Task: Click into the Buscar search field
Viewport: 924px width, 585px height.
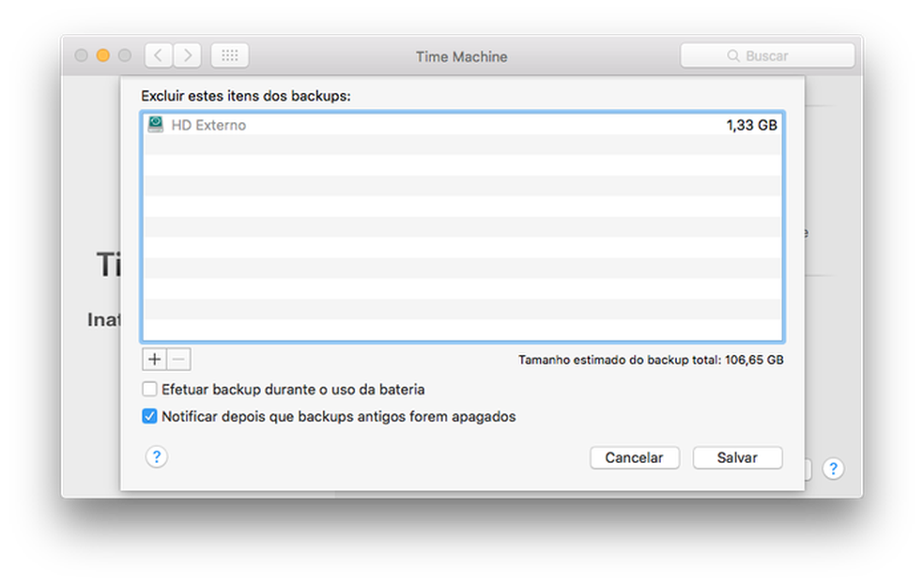Action: pyautogui.click(x=767, y=55)
